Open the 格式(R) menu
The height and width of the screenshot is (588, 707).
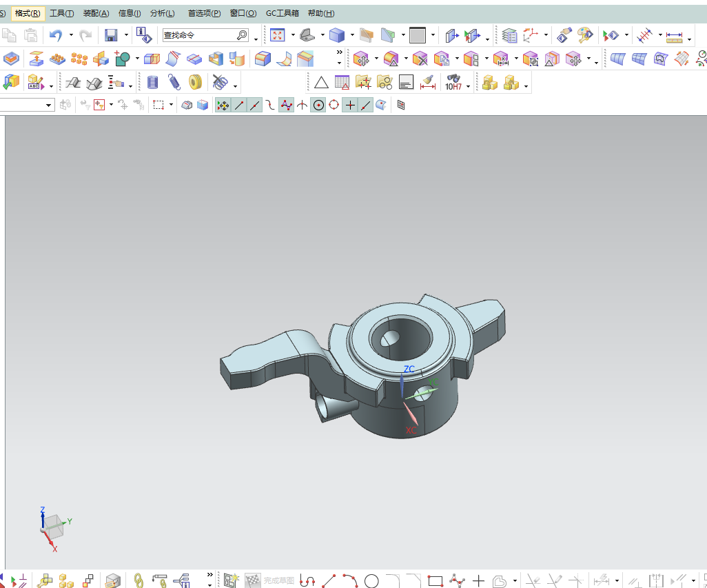(28, 13)
